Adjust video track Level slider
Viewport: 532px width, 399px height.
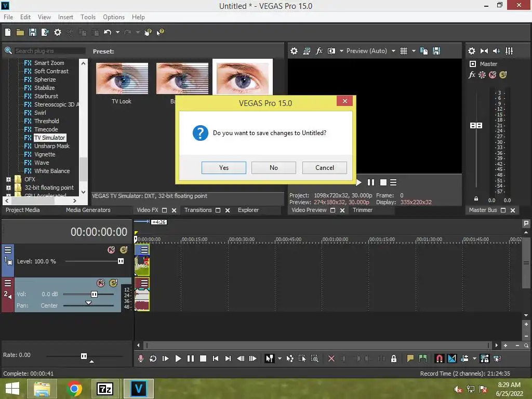[121, 261]
